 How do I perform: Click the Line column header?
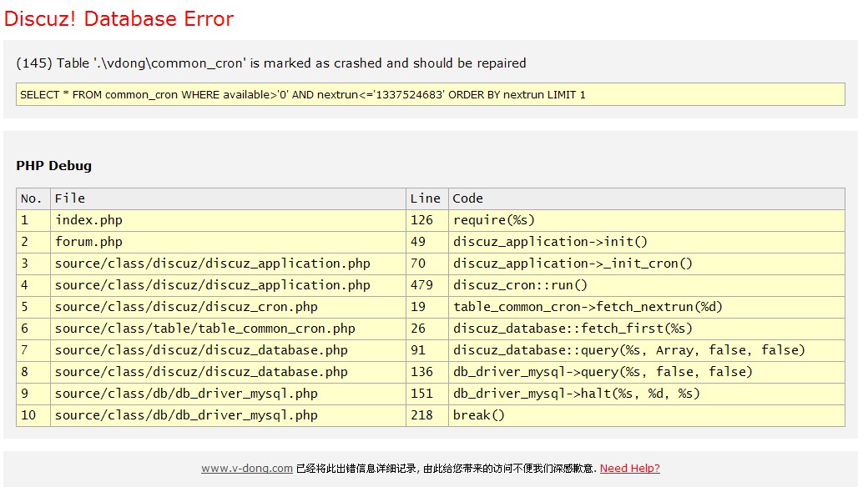tap(427, 199)
